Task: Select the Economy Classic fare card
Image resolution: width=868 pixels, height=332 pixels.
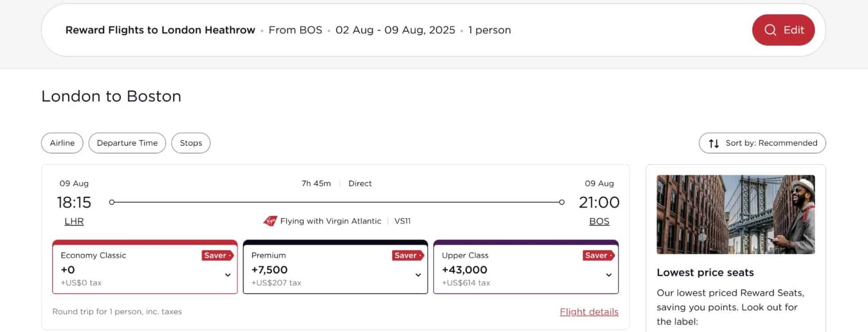Action: (145, 267)
